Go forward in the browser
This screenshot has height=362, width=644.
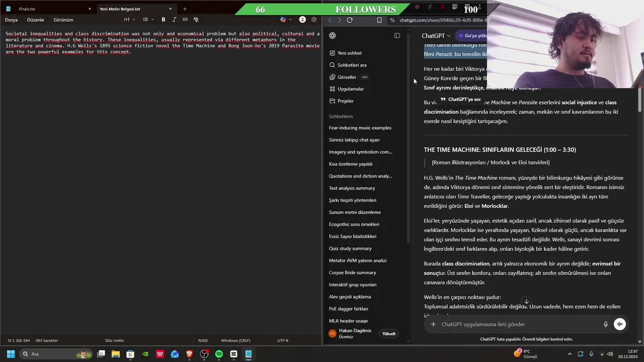[x=340, y=20]
